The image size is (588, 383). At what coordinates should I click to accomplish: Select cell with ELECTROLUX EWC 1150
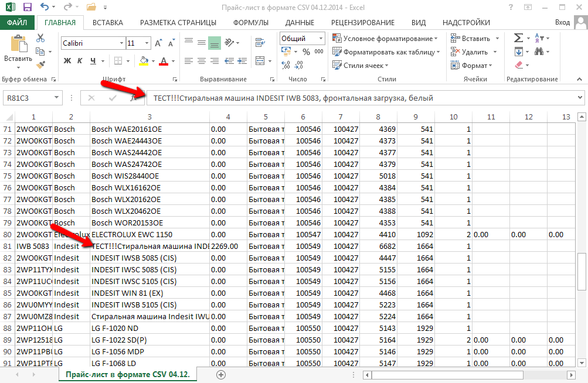149,235
